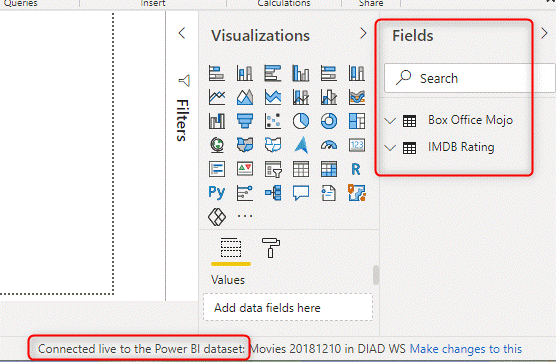Click the Search box in Fields
Viewport: 556px width, 362px height.
[469, 78]
